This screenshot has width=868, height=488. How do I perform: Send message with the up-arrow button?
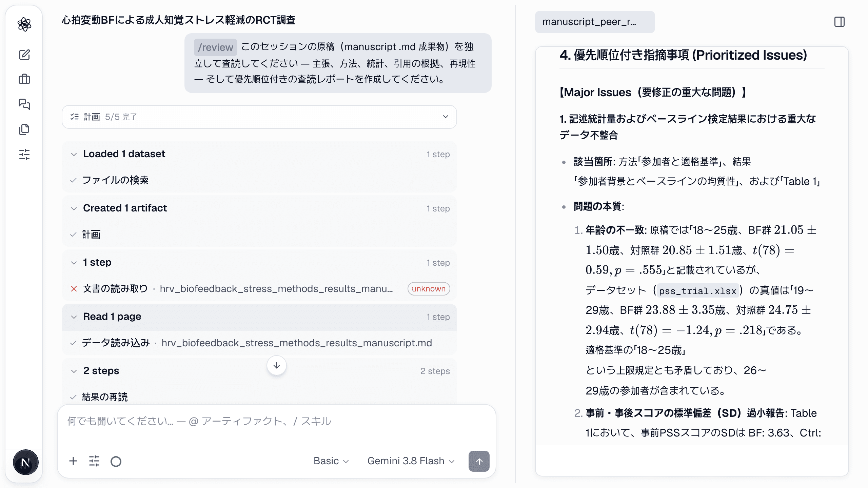coord(479,461)
